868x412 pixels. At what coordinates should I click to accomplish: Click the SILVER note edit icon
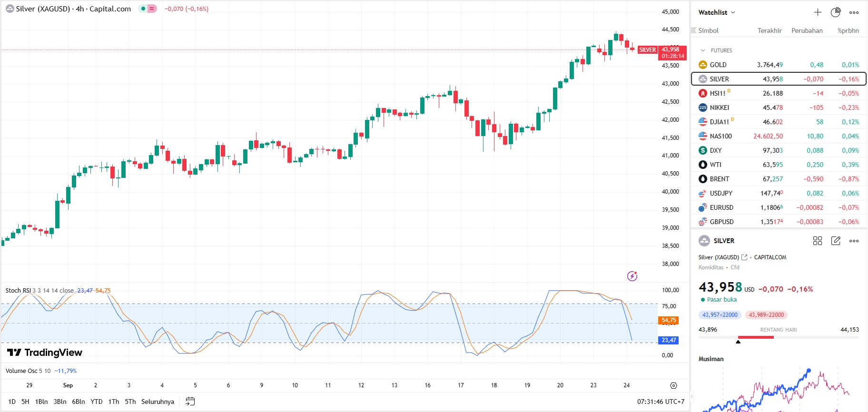(x=836, y=241)
